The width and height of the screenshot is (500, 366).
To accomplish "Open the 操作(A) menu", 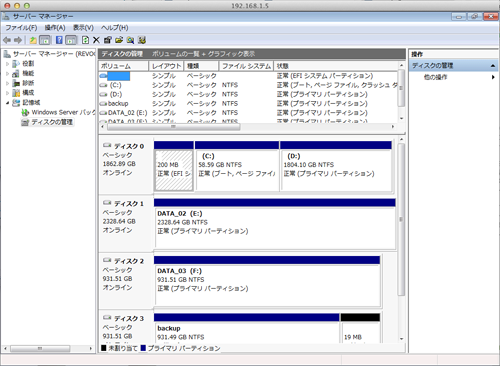I will (55, 28).
